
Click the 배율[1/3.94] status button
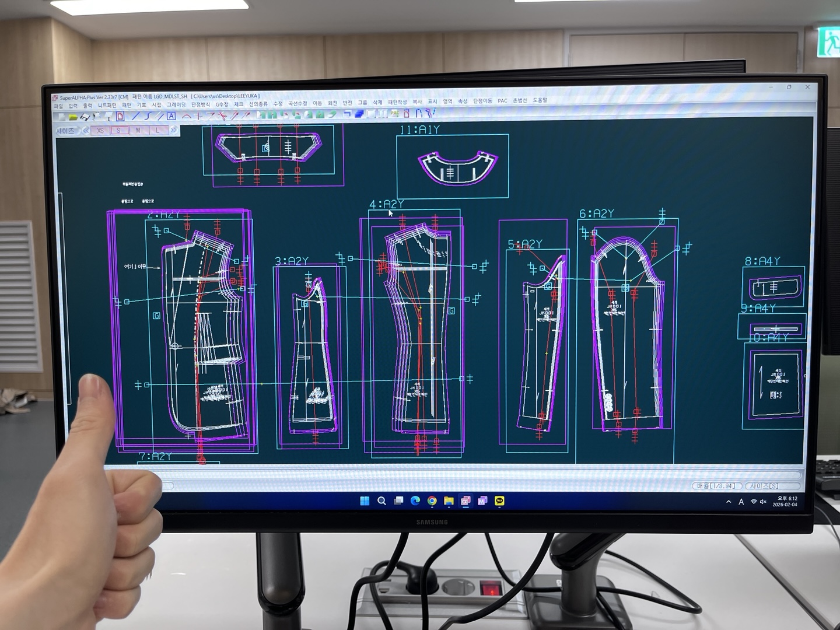click(717, 486)
